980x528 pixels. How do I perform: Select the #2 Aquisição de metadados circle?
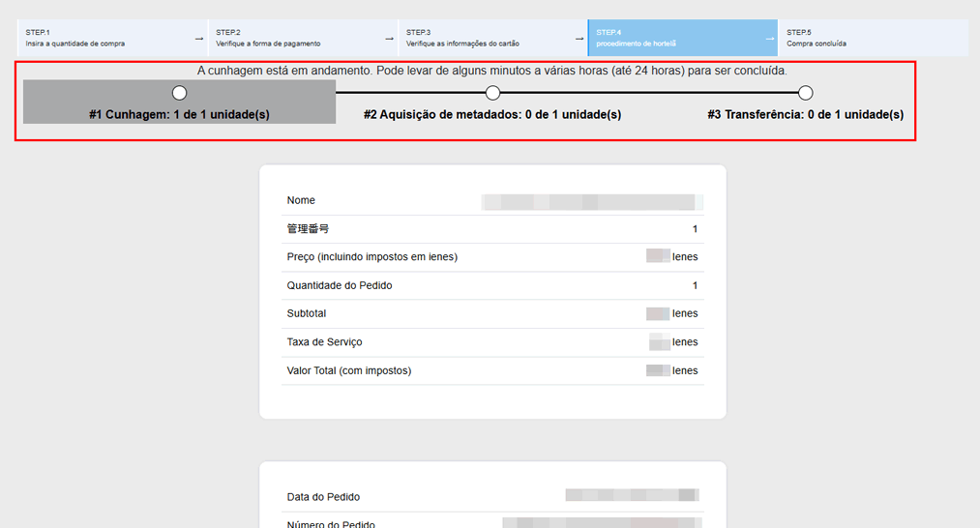tap(492, 93)
